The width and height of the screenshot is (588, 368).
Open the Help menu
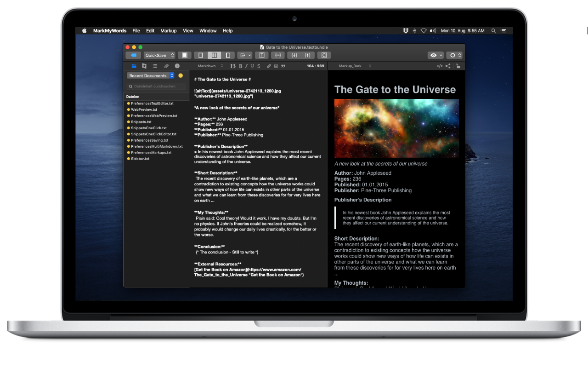pyautogui.click(x=228, y=31)
